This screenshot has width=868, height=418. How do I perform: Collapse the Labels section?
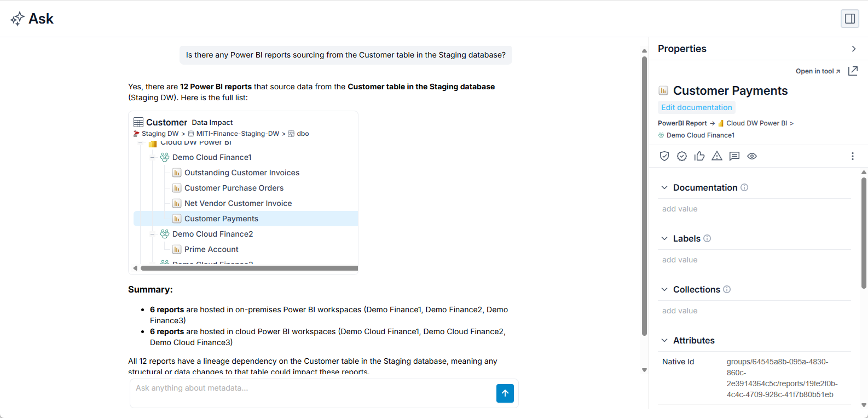click(664, 238)
